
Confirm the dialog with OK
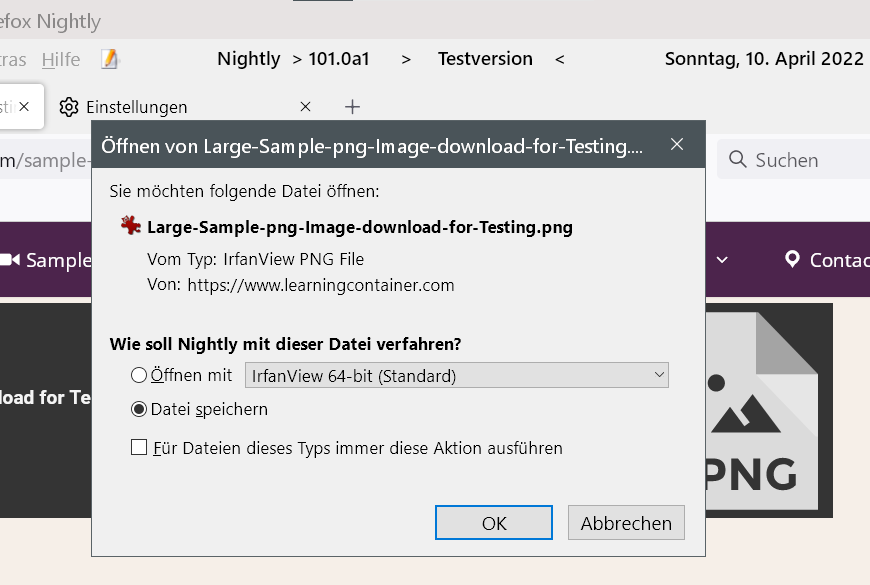(494, 523)
